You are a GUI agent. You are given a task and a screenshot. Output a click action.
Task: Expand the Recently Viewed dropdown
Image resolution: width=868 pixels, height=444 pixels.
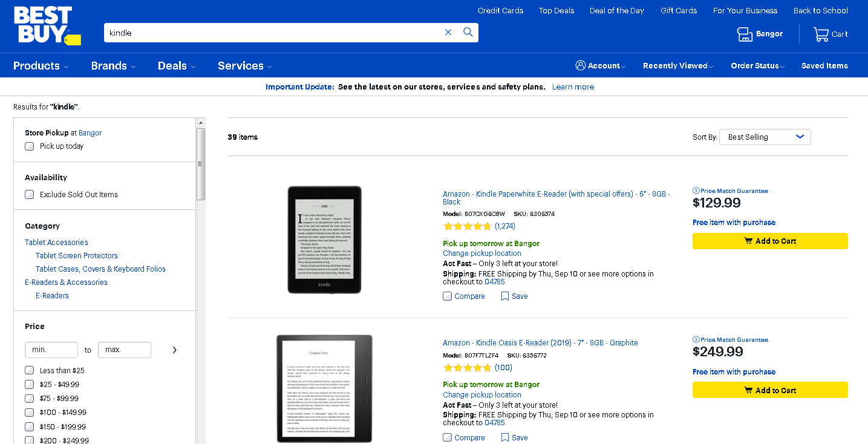click(x=677, y=66)
